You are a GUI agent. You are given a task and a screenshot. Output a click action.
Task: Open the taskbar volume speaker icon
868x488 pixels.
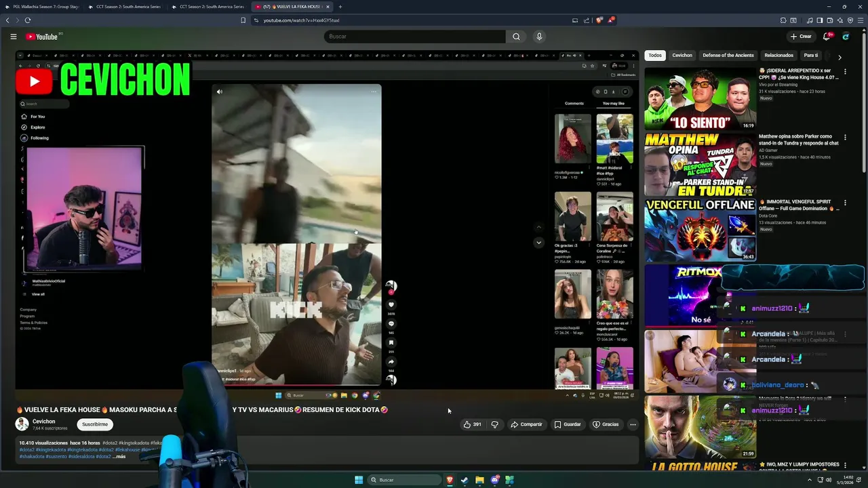pos(828,480)
